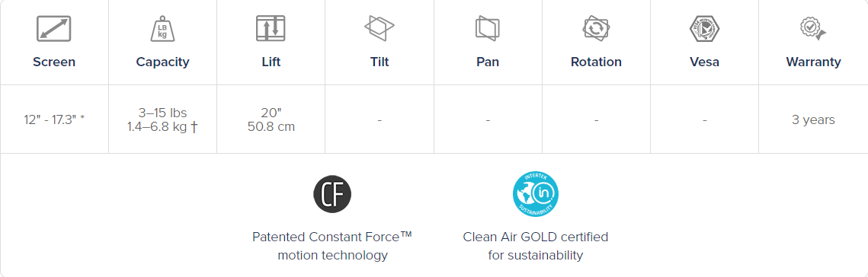Image resolution: width=868 pixels, height=277 pixels.
Task: Select the Capacity column heading
Action: [x=163, y=62]
